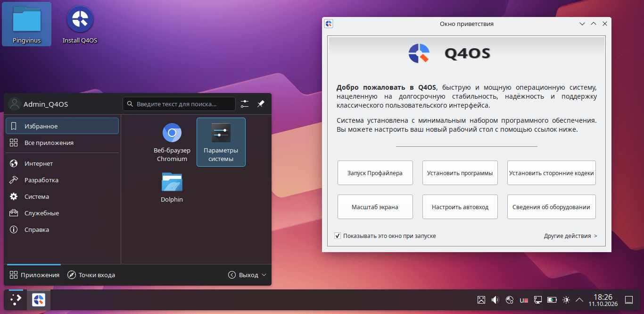The width and height of the screenshot is (644, 314).
Task: Click the welcome window title bar menu icon
Action: [x=329, y=24]
